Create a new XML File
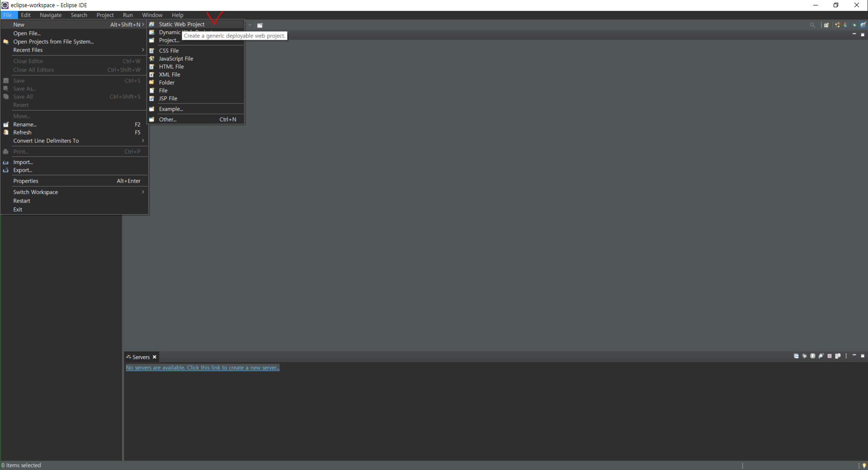This screenshot has height=470, width=868. tap(195, 75)
